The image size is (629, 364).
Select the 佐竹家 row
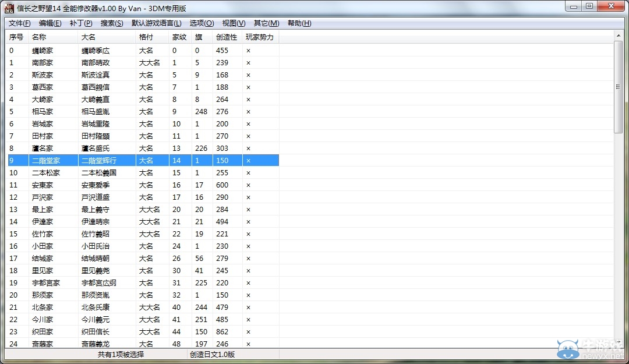click(143, 234)
